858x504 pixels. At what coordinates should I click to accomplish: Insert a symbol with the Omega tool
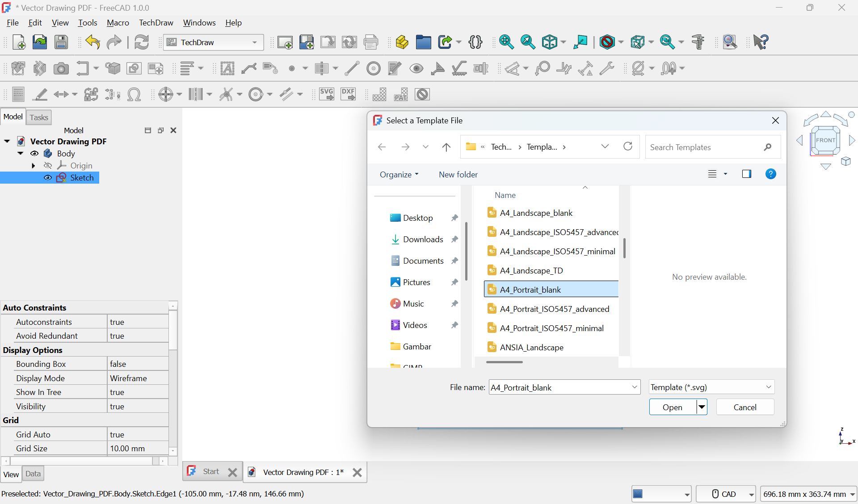(x=135, y=94)
